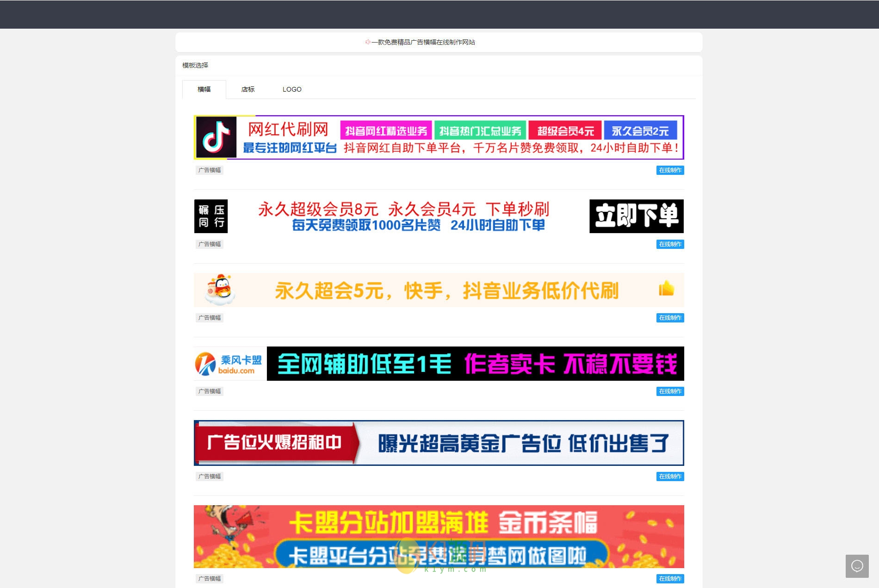Select the orange 永久超会5元 banner template

(x=439, y=290)
